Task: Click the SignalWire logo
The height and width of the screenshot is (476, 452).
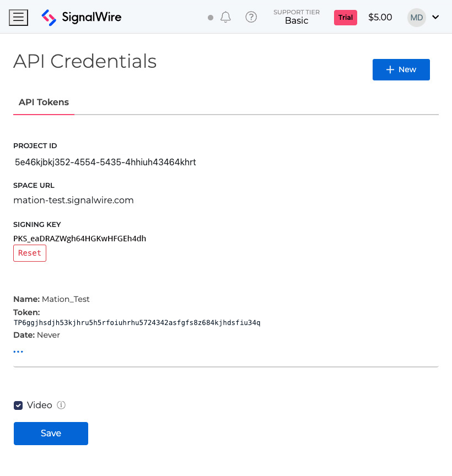Action: (x=82, y=17)
